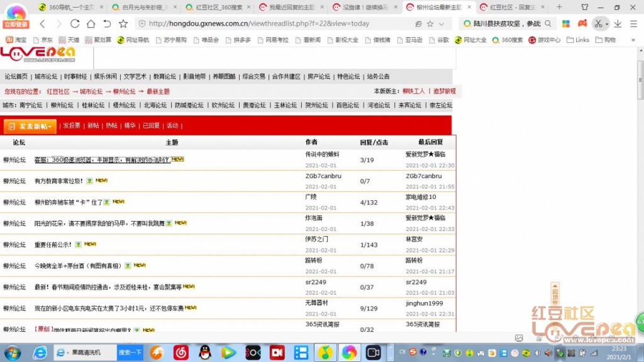Open the browser main menu hamburger icon
The width and height of the screenshot is (644, 362).
(633, 24)
